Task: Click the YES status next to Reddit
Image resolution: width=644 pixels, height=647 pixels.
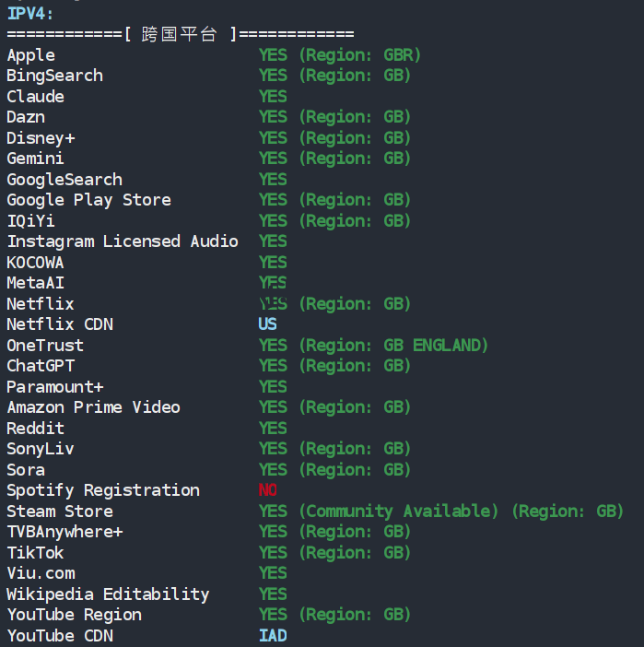Action: [273, 429]
